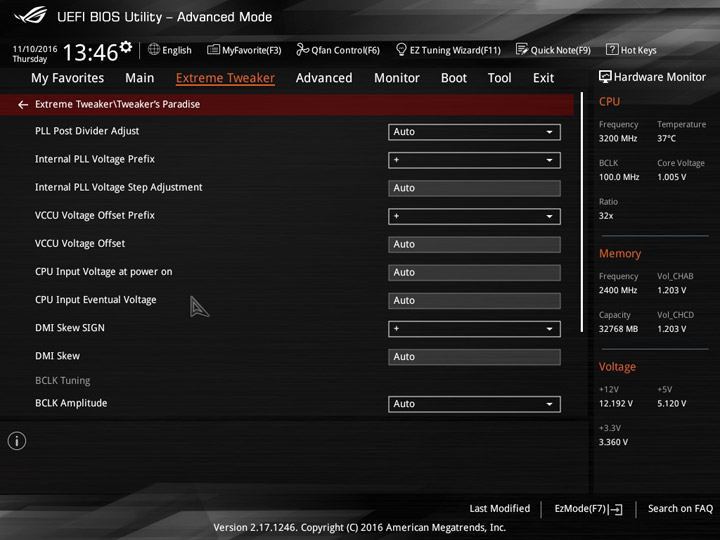Select CPU Input Voltage at power on label
720x540 pixels.
103,272
